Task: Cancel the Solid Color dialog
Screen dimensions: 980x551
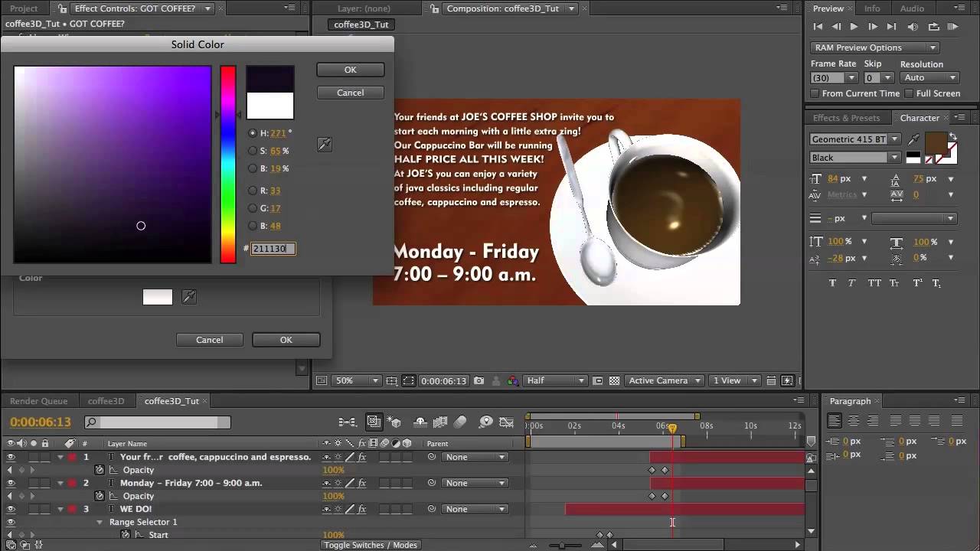Action: click(350, 93)
